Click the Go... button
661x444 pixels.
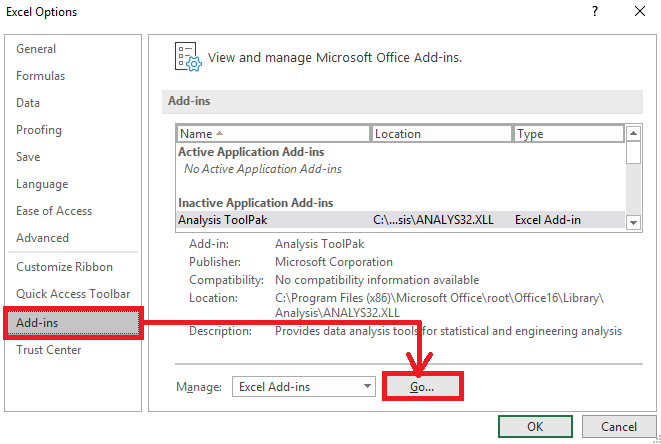422,387
